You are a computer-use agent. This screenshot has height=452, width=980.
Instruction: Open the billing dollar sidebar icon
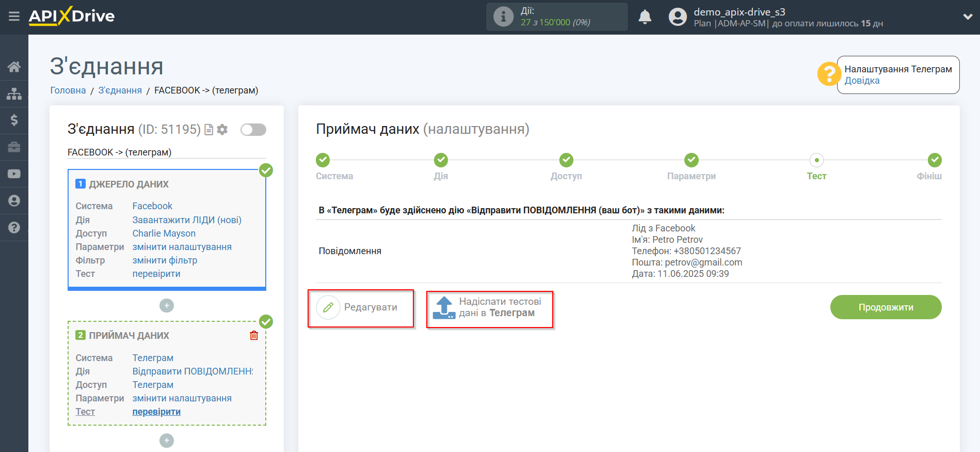click(14, 120)
